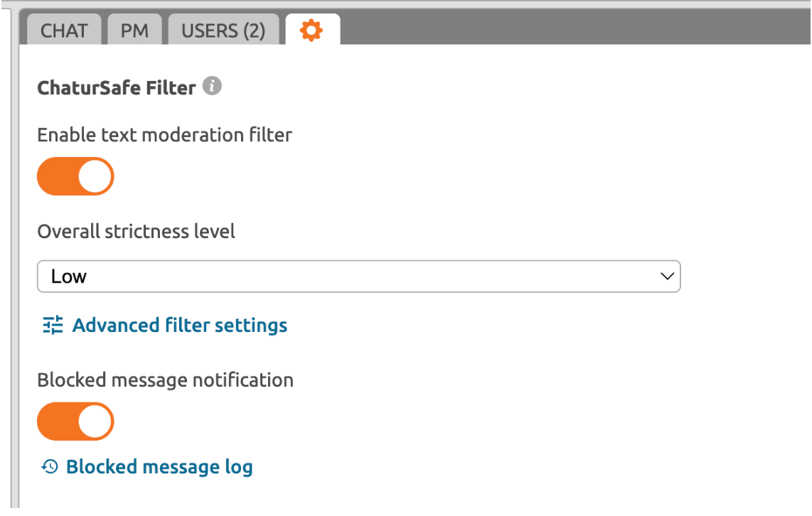
Task: View the USERS (2) tab
Action: (x=223, y=30)
